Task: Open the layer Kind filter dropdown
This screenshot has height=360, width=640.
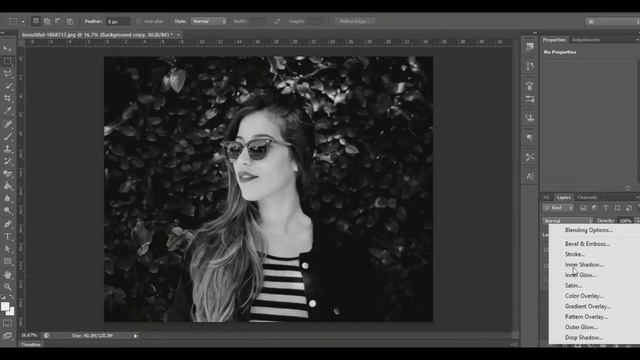Action: 558,208
